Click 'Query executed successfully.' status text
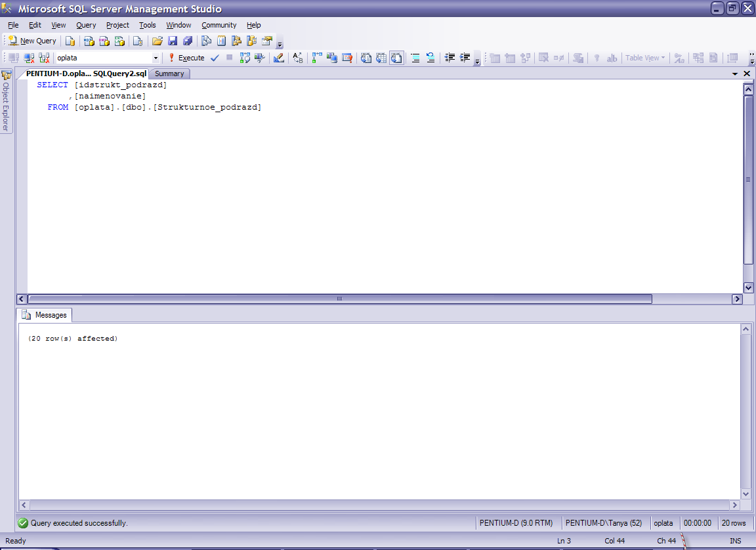The image size is (756, 550). 79,523
